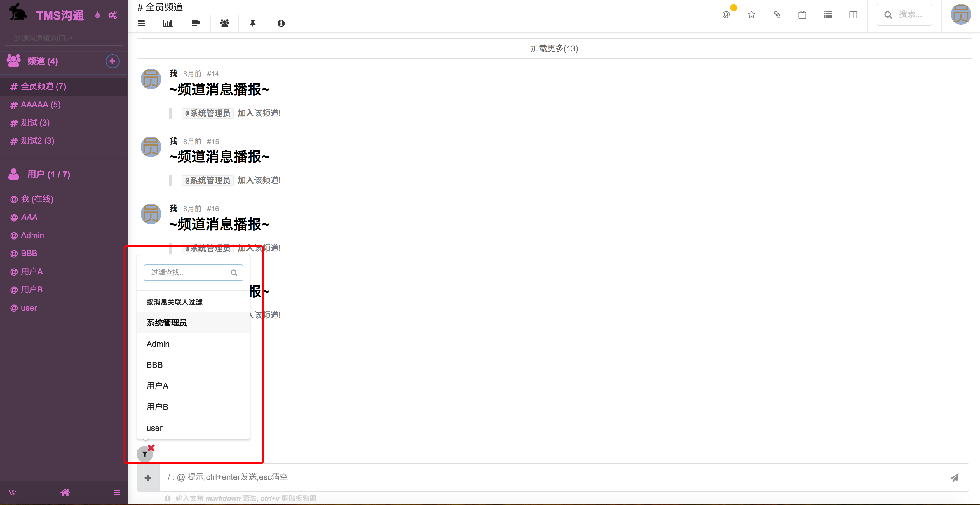Click message number #16
The height and width of the screenshot is (505, 980).
tap(213, 208)
